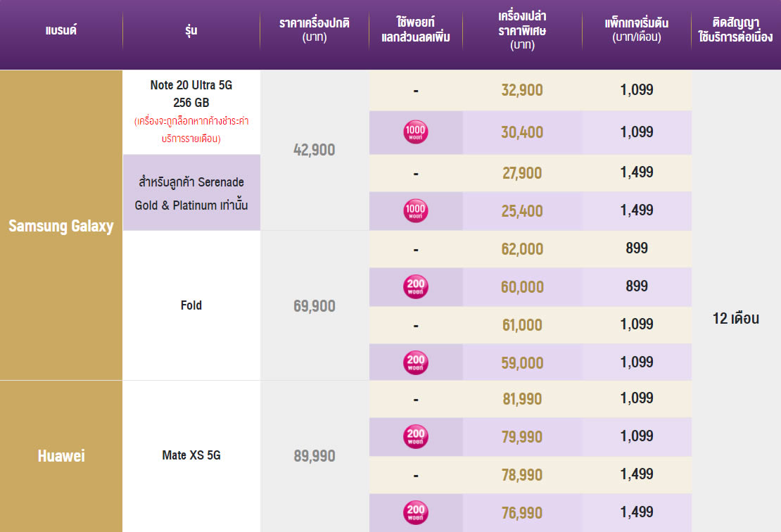
Task: Click the Huawei brand cell
Action: (x=61, y=456)
